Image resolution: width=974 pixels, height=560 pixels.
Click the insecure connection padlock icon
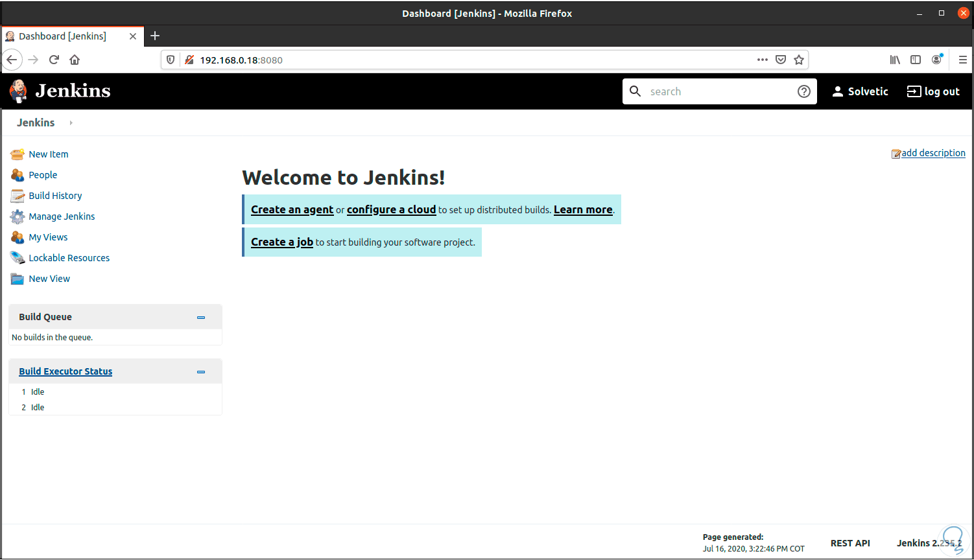(x=189, y=60)
